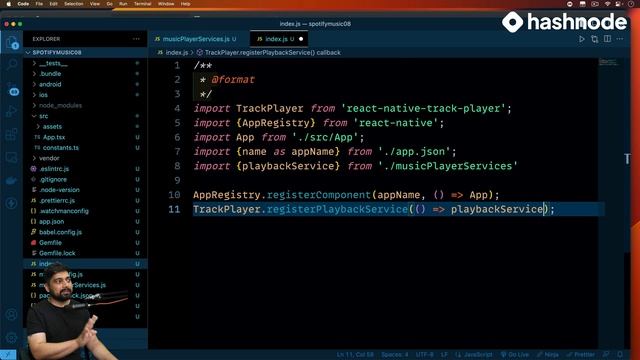640x360 pixels.
Task: Open editor More Actions ellipsis
Action: point(620,39)
